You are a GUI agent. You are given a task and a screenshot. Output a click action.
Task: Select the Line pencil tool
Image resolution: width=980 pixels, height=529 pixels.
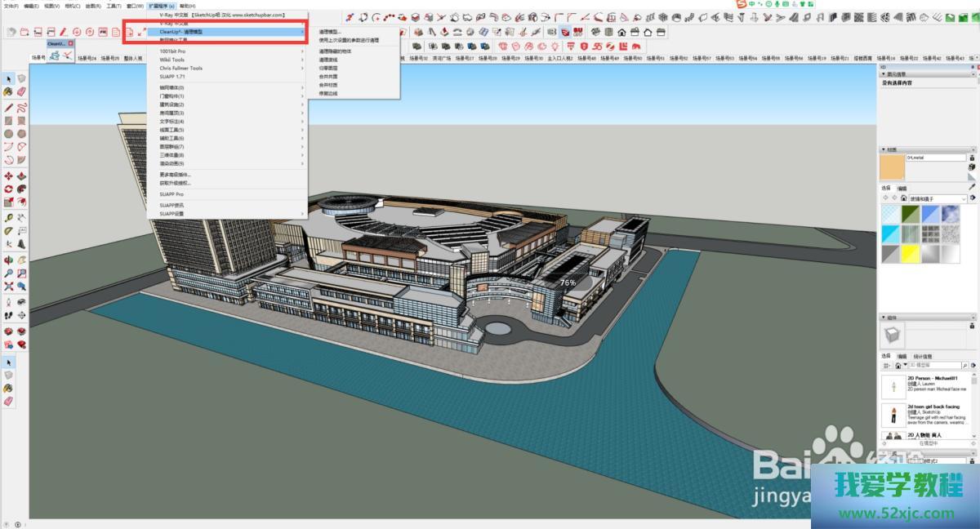(x=9, y=107)
